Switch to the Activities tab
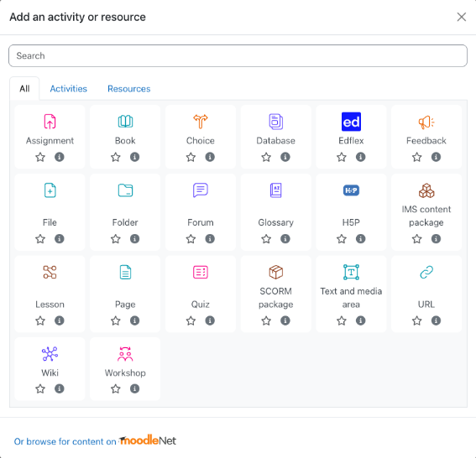The width and height of the screenshot is (476, 458). pyautogui.click(x=68, y=89)
